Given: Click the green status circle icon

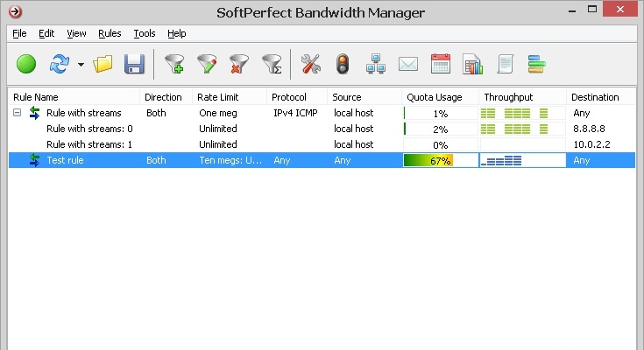Looking at the screenshot, I should 26,65.
